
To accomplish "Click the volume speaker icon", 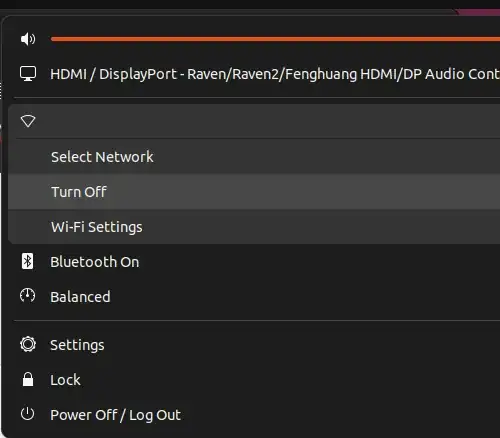I will [x=28, y=39].
